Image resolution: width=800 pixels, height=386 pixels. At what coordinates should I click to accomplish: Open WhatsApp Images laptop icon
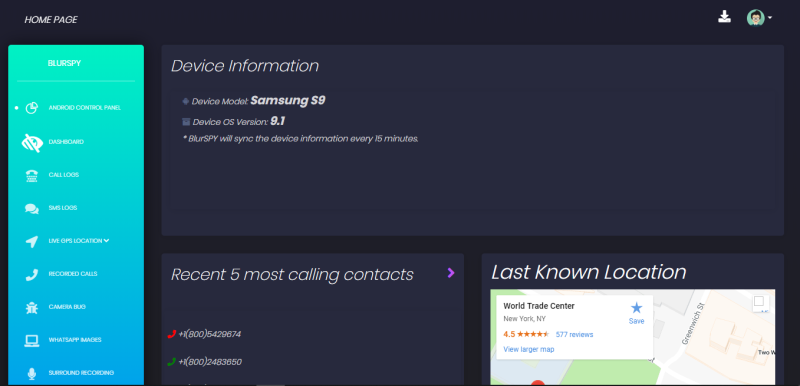tap(32, 341)
